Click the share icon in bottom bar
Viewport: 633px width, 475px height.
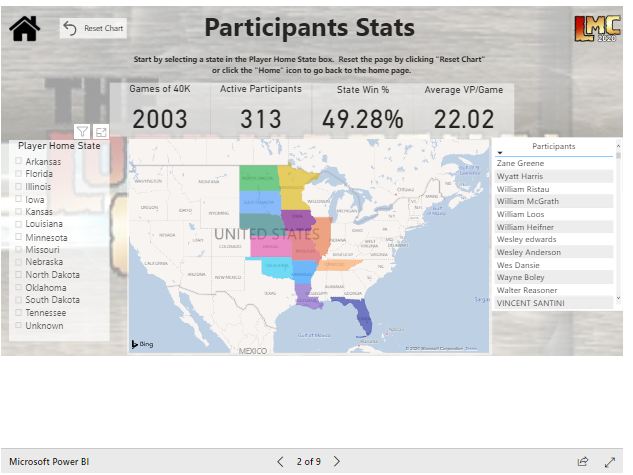(583, 461)
